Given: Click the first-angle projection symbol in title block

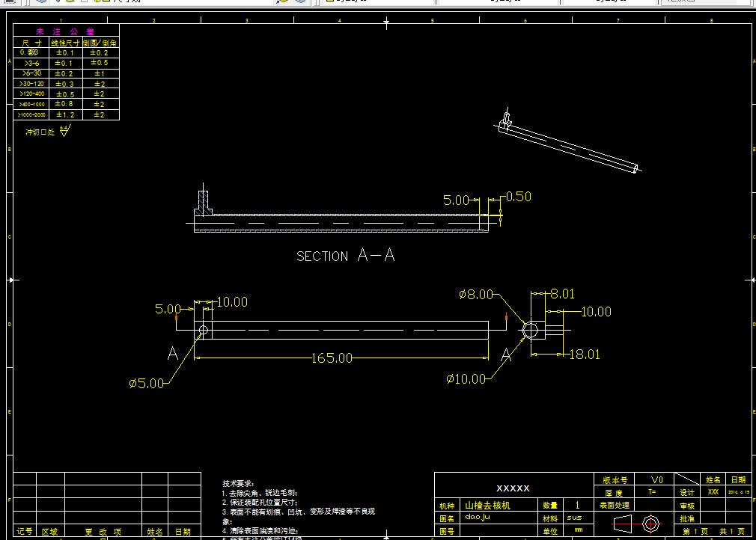Looking at the screenshot, I should pyautogui.click(x=638, y=524).
